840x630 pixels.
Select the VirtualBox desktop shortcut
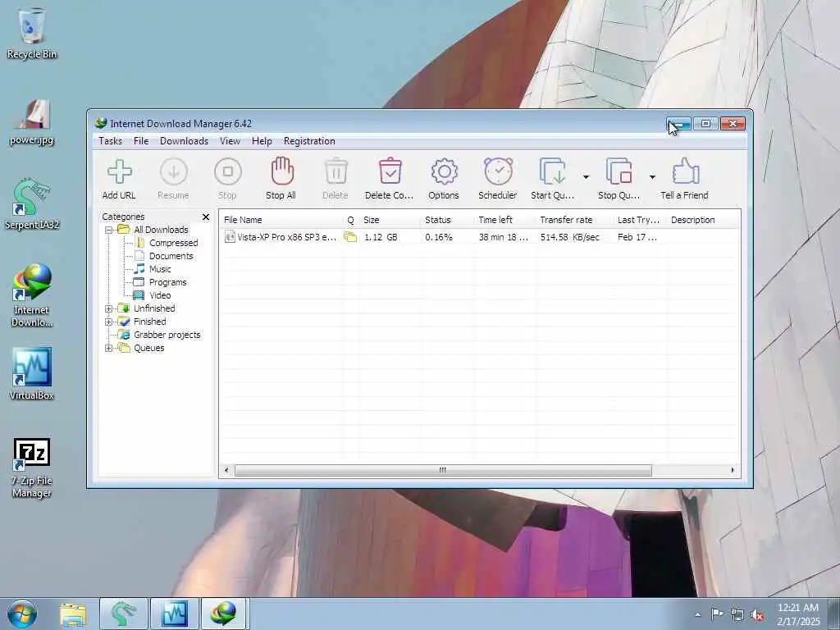tap(32, 374)
